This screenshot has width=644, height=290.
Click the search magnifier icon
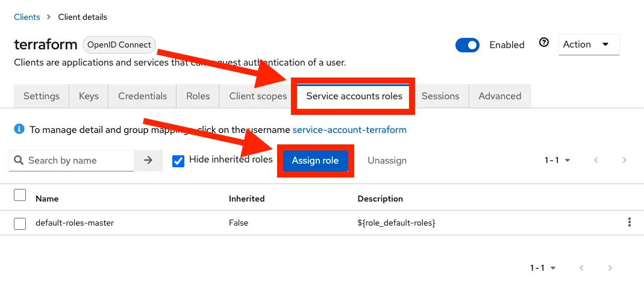tap(19, 160)
